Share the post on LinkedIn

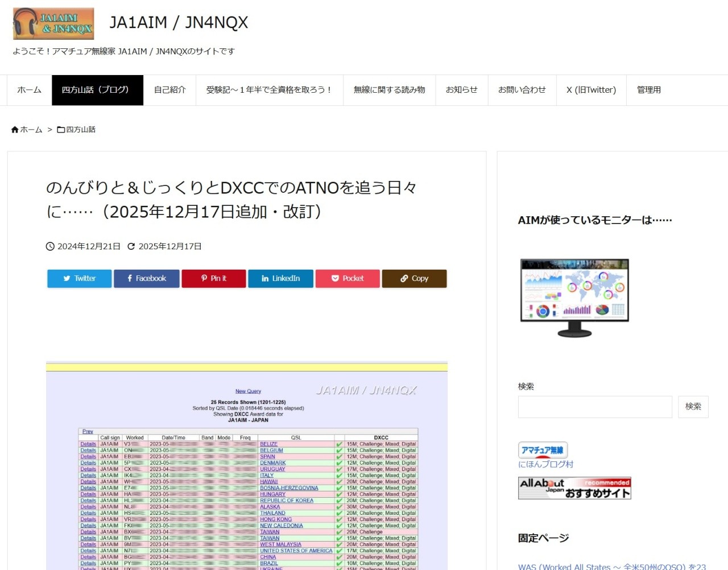[x=280, y=279]
